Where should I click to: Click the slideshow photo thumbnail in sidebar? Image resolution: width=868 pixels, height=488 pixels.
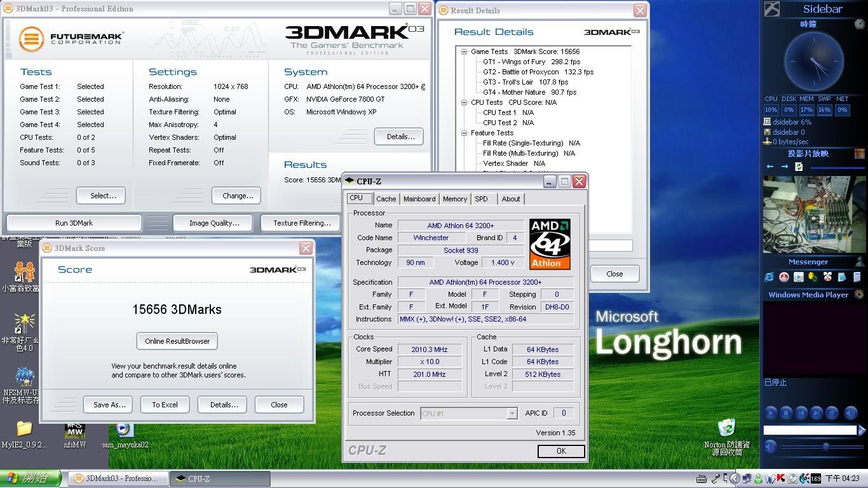click(x=808, y=215)
